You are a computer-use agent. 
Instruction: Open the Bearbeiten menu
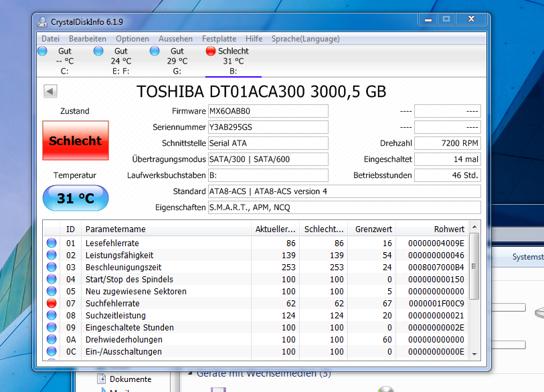point(88,39)
